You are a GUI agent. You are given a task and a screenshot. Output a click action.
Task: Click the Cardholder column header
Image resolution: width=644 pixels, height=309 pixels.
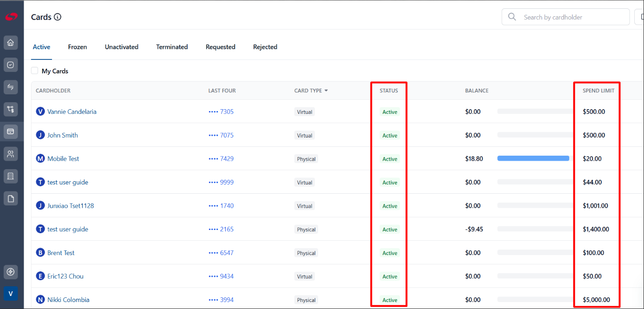tap(53, 91)
